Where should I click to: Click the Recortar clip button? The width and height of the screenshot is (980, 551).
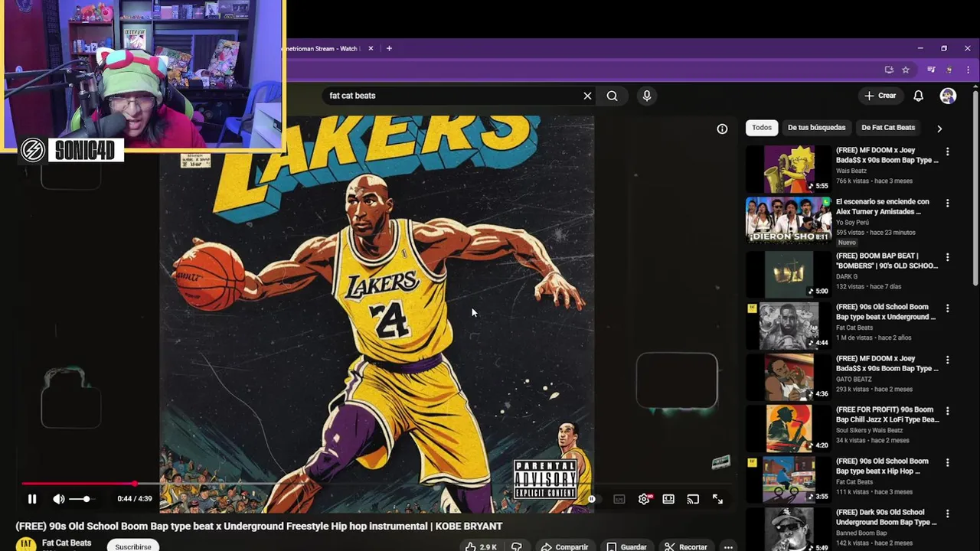point(686,546)
